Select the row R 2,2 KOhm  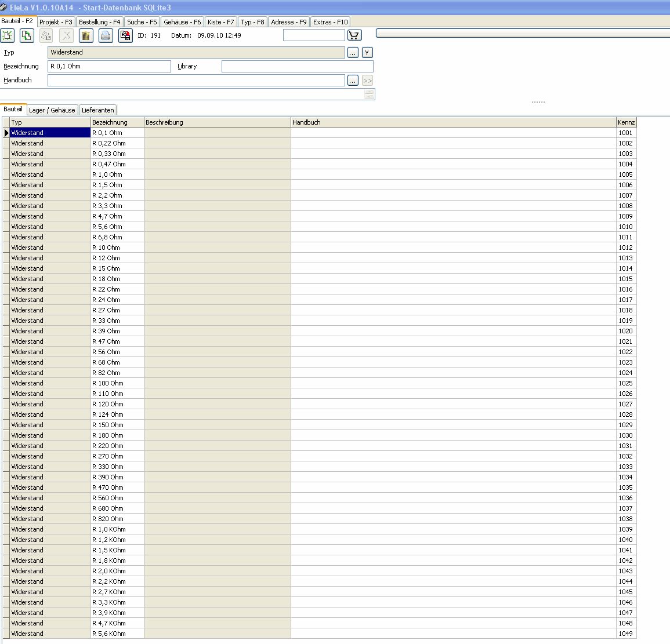click(x=320, y=581)
